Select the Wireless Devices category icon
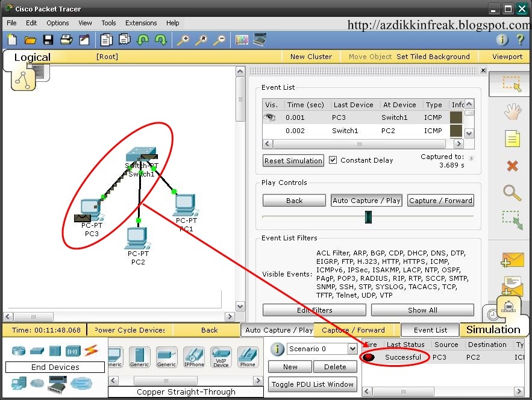Image resolution: width=532 pixels, height=400 pixels. (73, 351)
